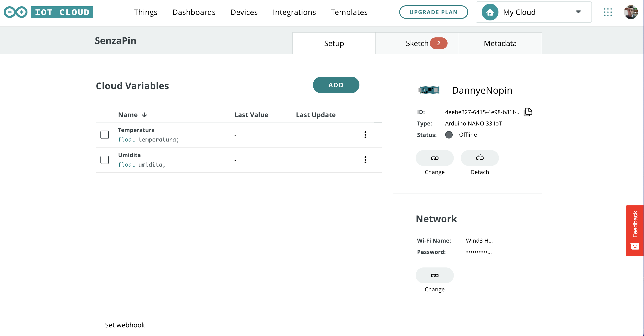
Task: Open the Templates menu
Action: (x=349, y=12)
